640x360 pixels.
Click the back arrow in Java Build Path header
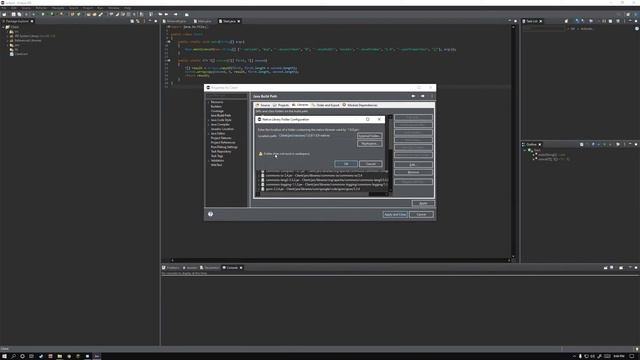(x=413, y=96)
